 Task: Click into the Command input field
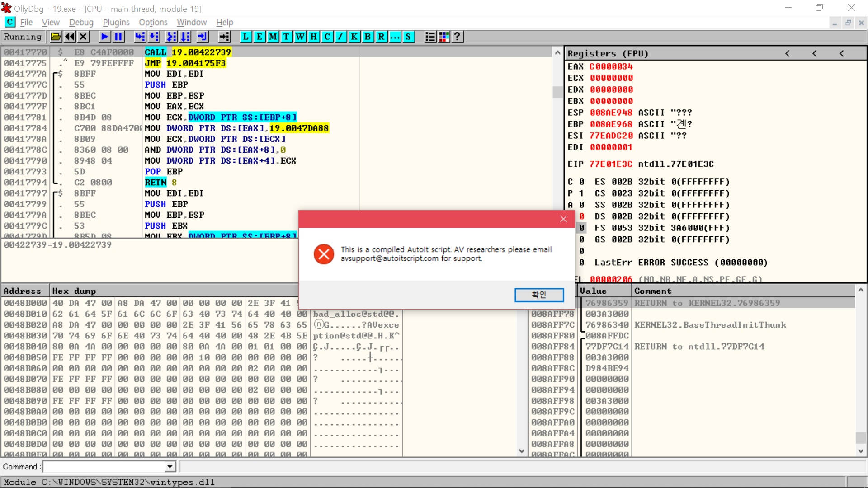tap(104, 467)
